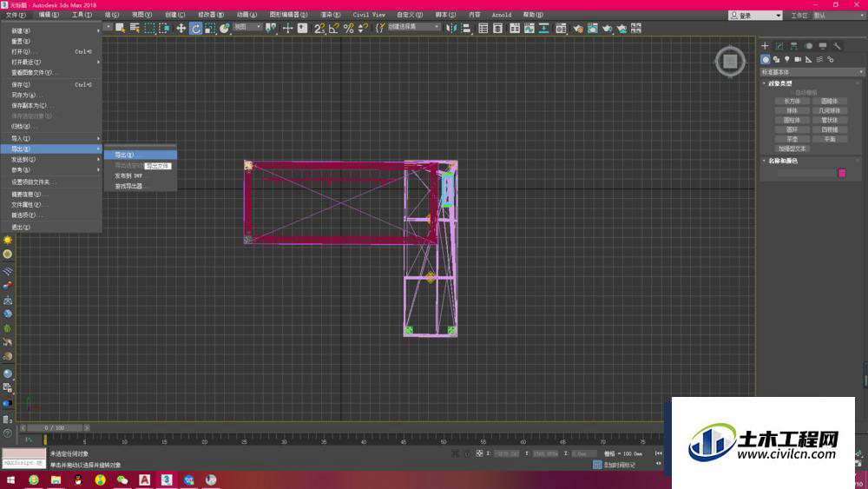Toggle the Ribbon display
868x489 pixels.
click(515, 29)
